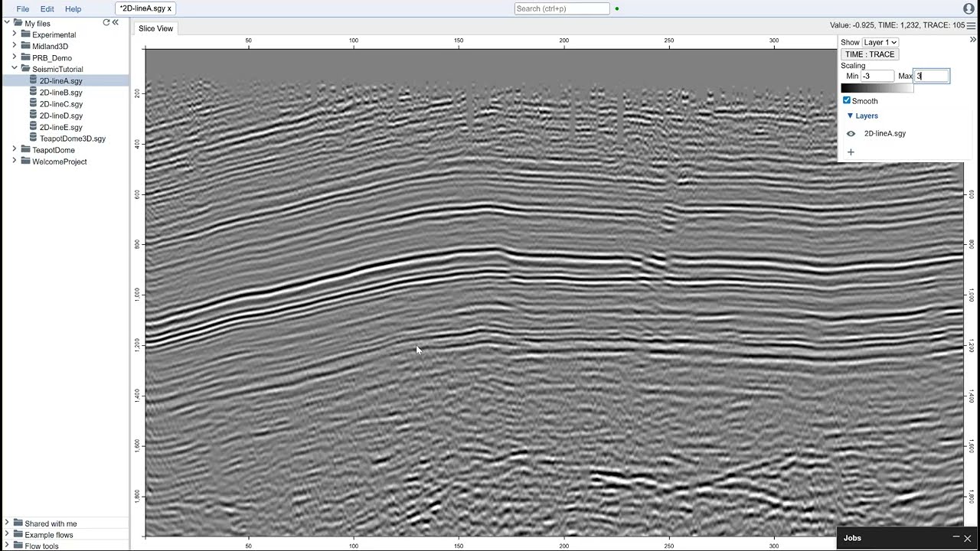Close the Jobs panel

pyautogui.click(x=968, y=538)
